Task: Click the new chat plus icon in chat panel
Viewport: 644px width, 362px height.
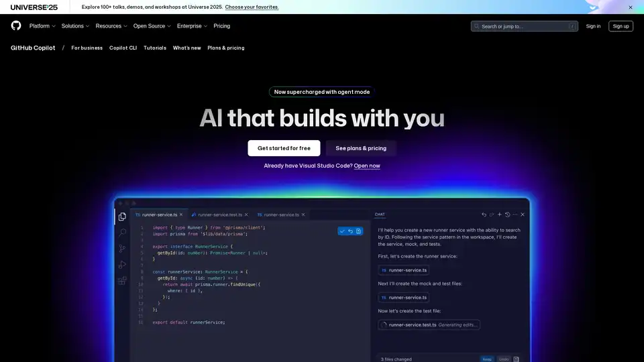Action: 499,215
